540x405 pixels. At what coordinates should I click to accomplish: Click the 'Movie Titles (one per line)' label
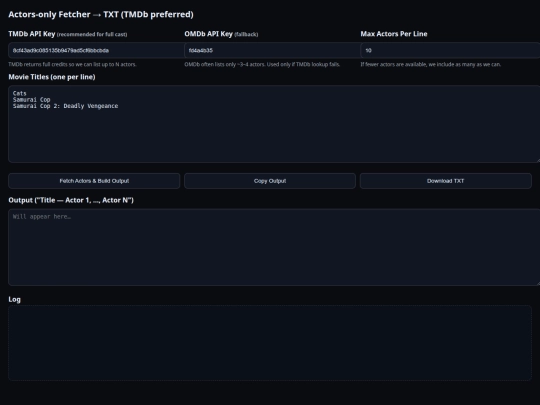52,77
